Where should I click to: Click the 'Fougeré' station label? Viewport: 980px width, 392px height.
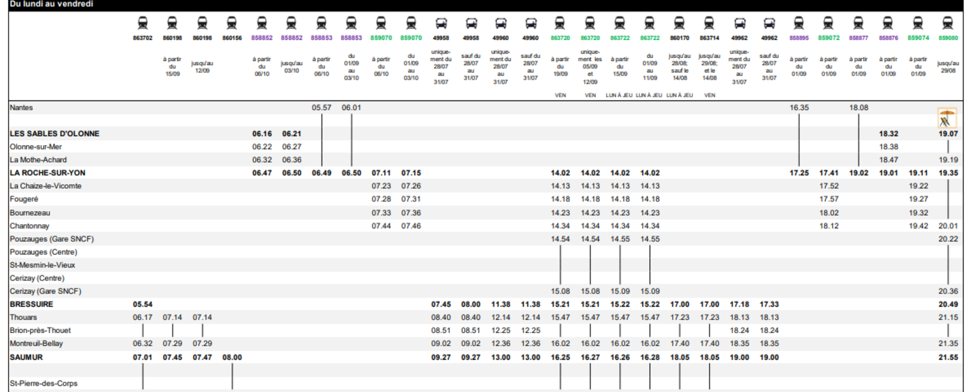point(24,199)
